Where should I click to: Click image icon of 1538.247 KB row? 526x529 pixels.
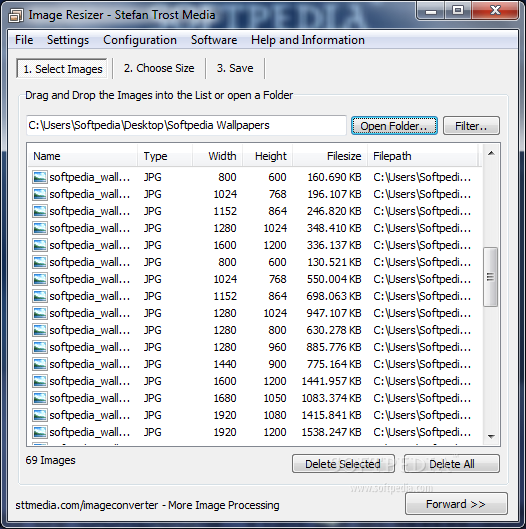(39, 432)
